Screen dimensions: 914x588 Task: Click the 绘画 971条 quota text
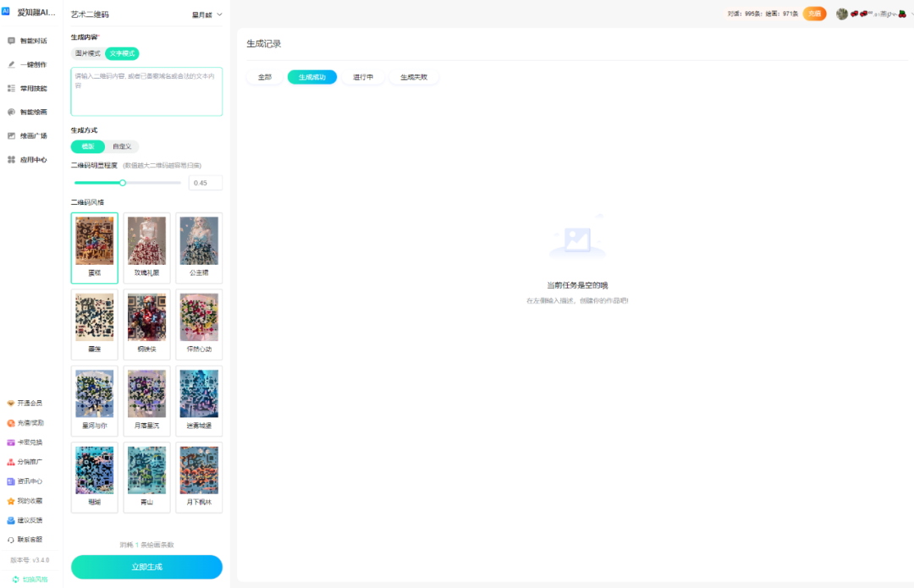point(782,14)
